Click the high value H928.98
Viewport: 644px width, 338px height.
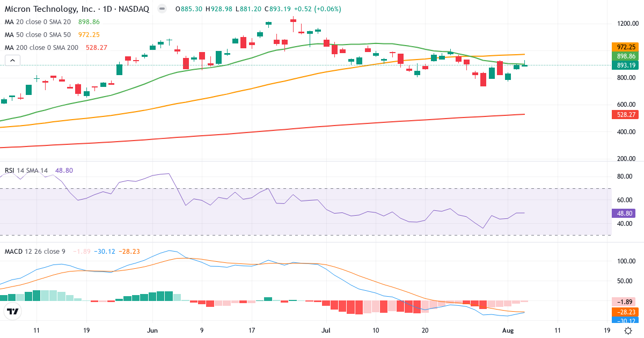219,9
